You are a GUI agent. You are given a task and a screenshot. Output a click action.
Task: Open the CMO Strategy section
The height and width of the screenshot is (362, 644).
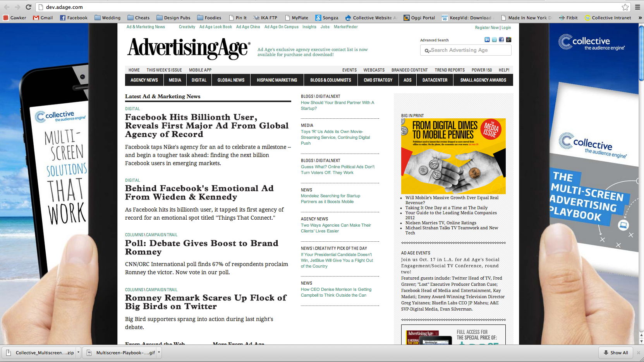click(x=378, y=80)
